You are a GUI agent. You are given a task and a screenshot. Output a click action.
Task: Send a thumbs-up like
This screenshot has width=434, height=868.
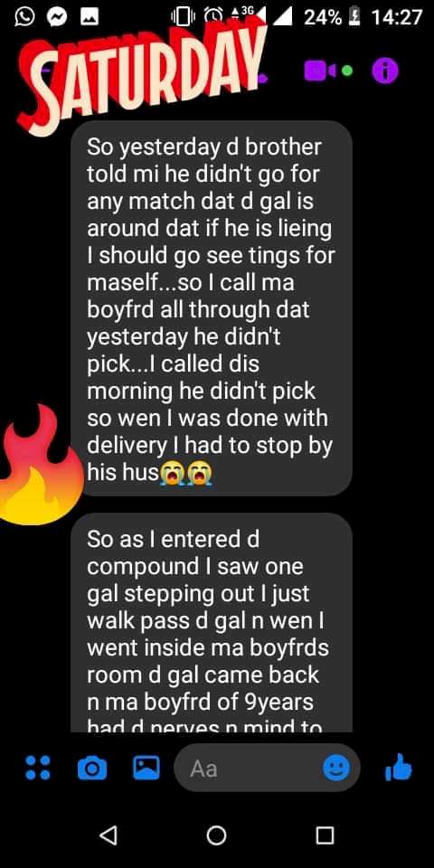[399, 769]
